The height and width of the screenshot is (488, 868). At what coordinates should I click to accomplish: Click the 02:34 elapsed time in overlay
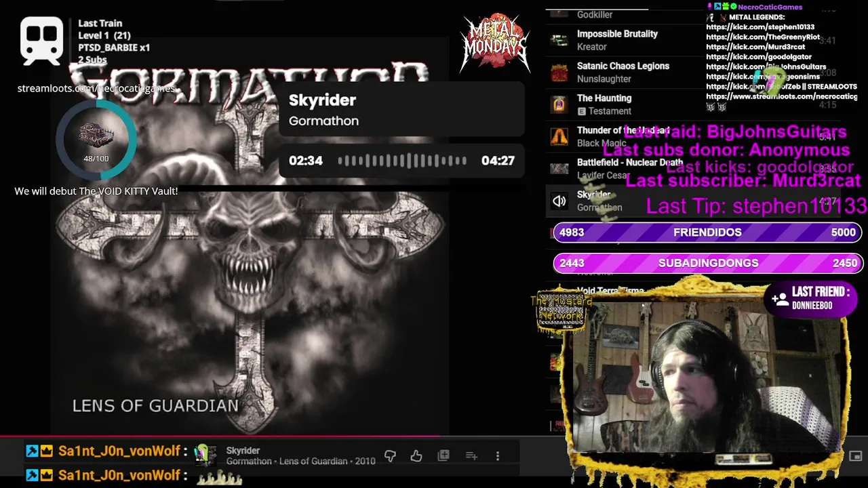pos(306,161)
